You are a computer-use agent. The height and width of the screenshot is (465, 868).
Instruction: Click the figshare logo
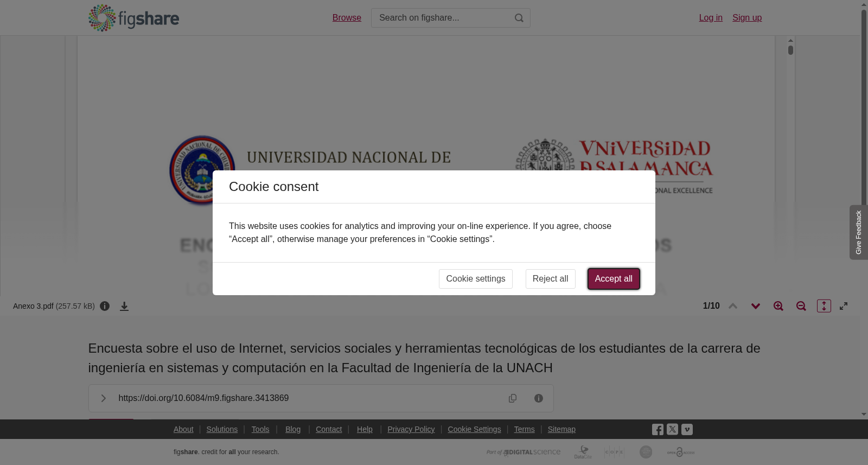coord(133,18)
